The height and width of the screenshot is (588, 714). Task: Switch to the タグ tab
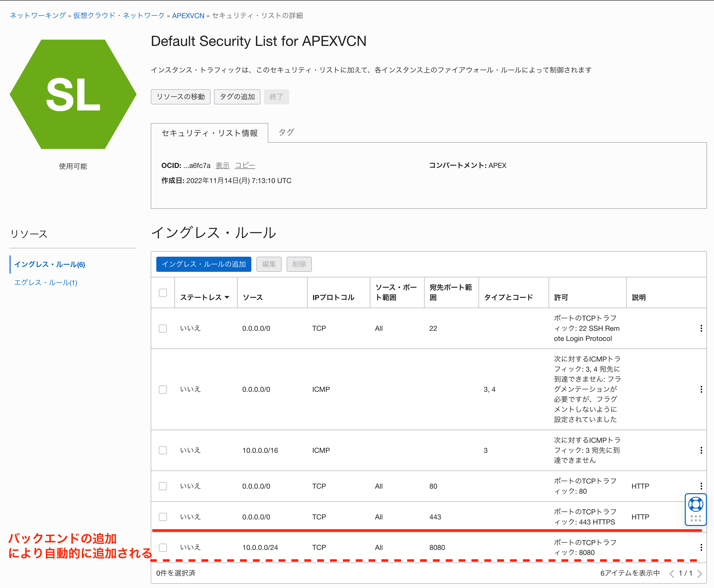pyautogui.click(x=286, y=132)
